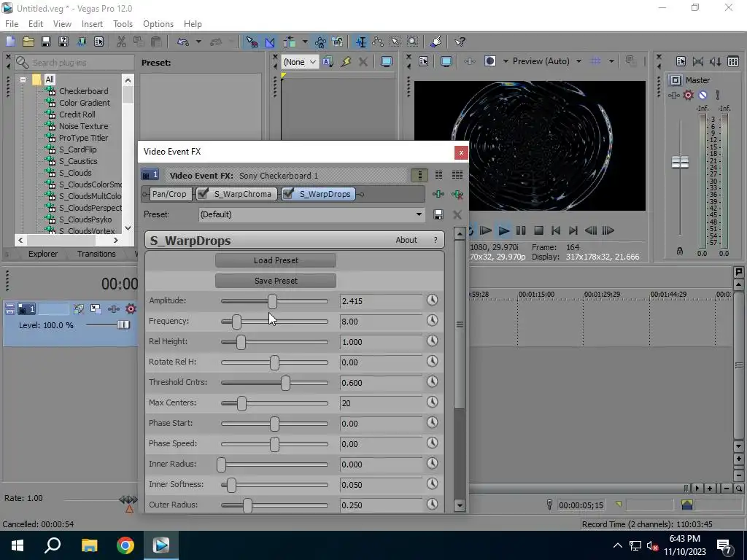747x560 pixels.
Task: Click the S_WarpDrops help question mark
Action: point(436,240)
